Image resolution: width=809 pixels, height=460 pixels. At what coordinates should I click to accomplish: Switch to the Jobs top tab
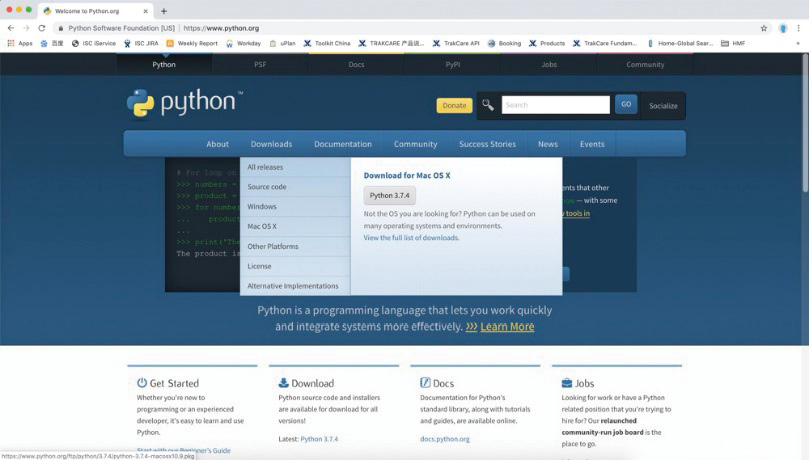click(x=549, y=64)
